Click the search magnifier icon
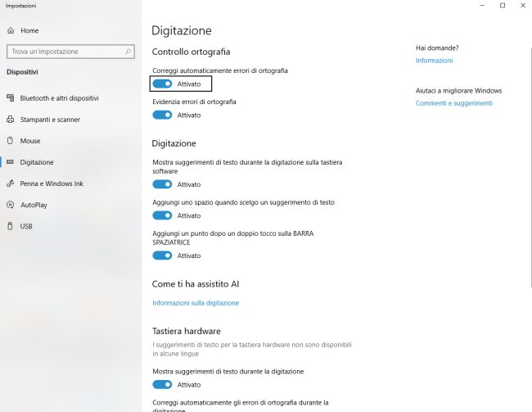This screenshot has height=412, width=532. (x=128, y=51)
